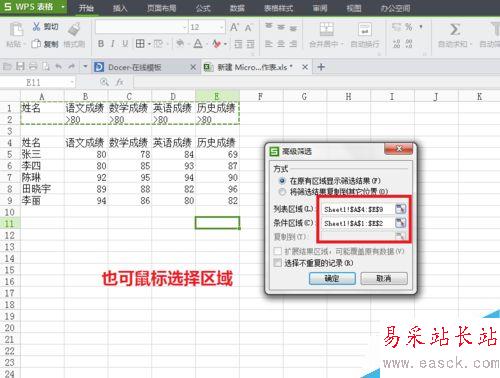Click the Paste (粘贴) clipboard icon
The width and height of the screenshot is (500, 378).
(16, 29)
